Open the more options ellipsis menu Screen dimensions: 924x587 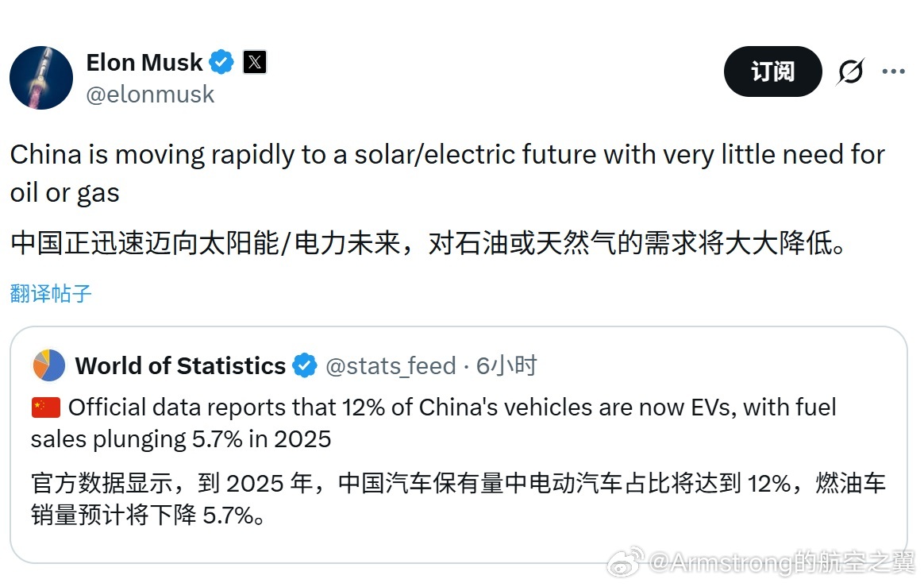pyautogui.click(x=894, y=71)
